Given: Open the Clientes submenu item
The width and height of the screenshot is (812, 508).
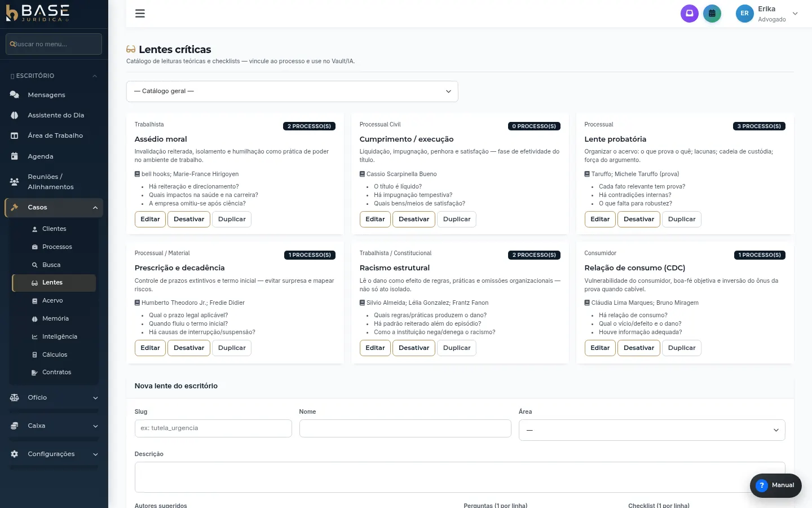Looking at the screenshot, I should pyautogui.click(x=54, y=229).
